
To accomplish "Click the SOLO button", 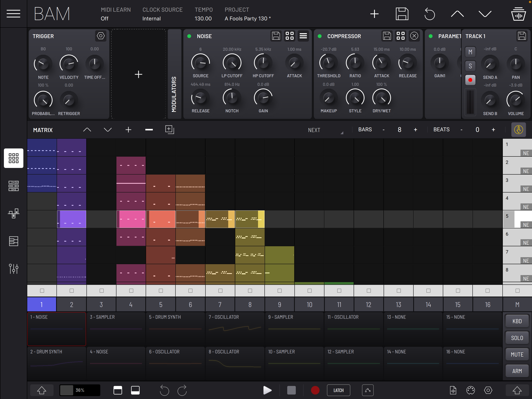I will [517, 338].
